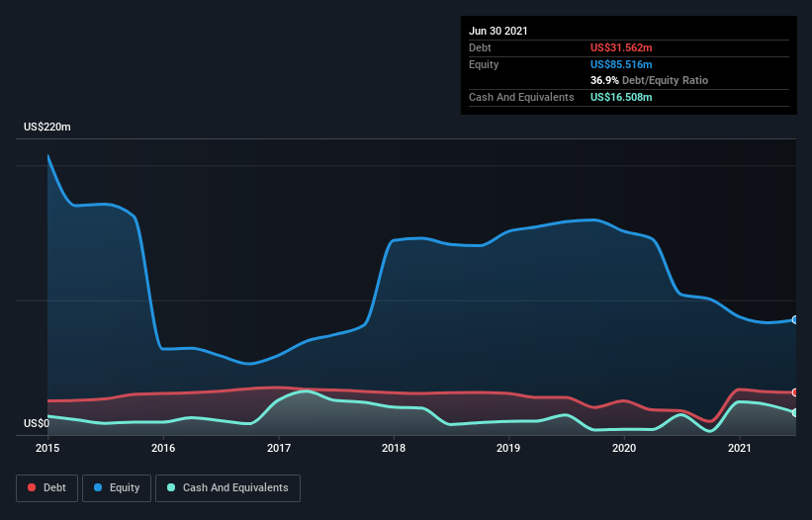Click the 36.9% Debt/Equity Ratio text

(649, 80)
